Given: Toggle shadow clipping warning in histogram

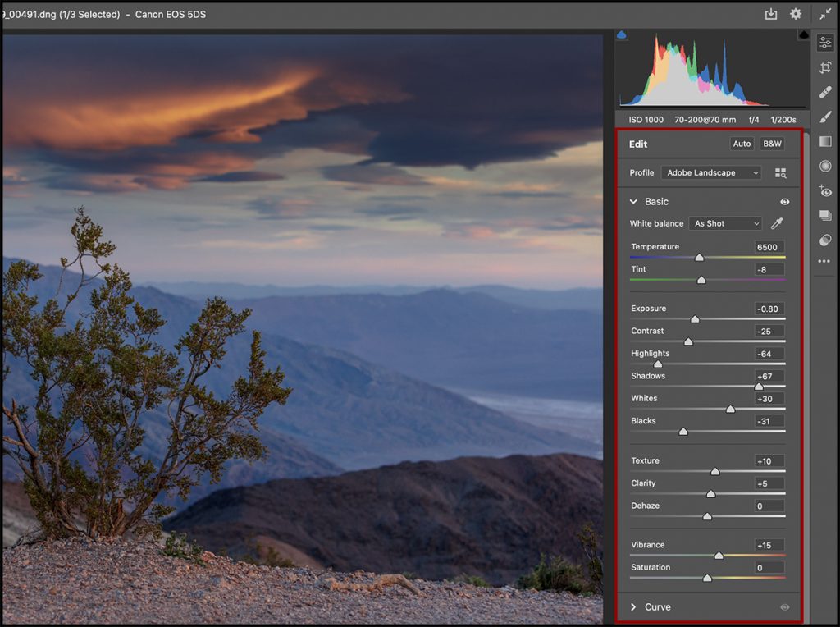Looking at the screenshot, I should [622, 34].
